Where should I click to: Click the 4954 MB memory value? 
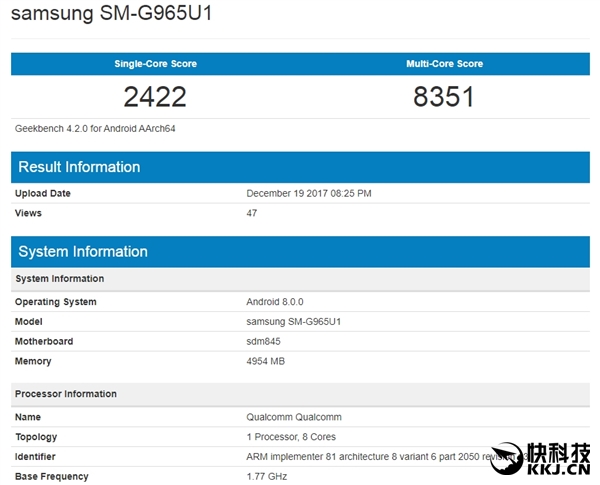coord(268,361)
